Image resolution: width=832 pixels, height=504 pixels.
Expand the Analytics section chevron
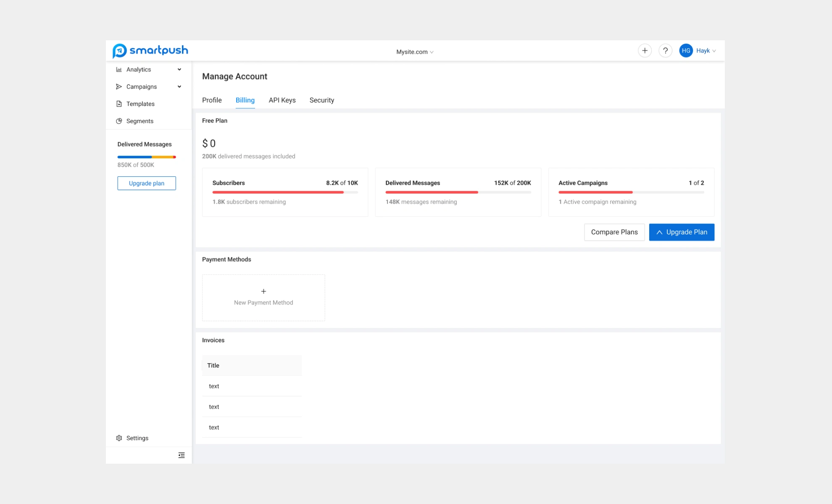tap(180, 69)
